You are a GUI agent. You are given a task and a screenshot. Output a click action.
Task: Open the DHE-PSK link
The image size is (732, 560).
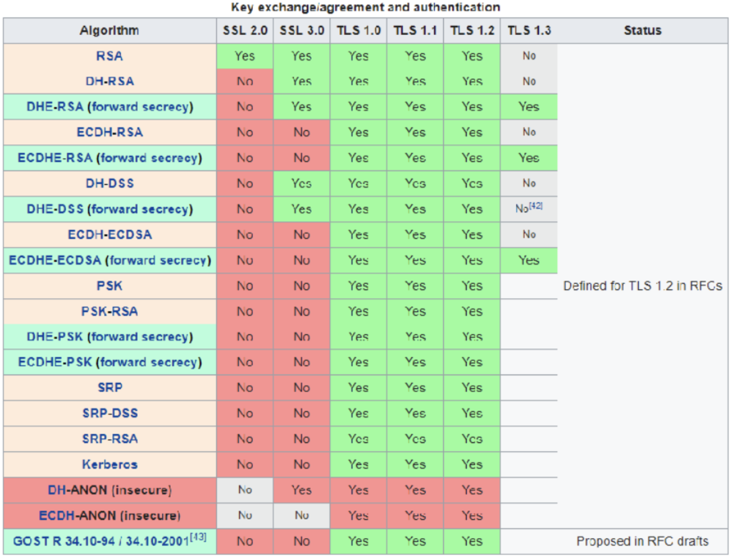pyautogui.click(x=55, y=337)
